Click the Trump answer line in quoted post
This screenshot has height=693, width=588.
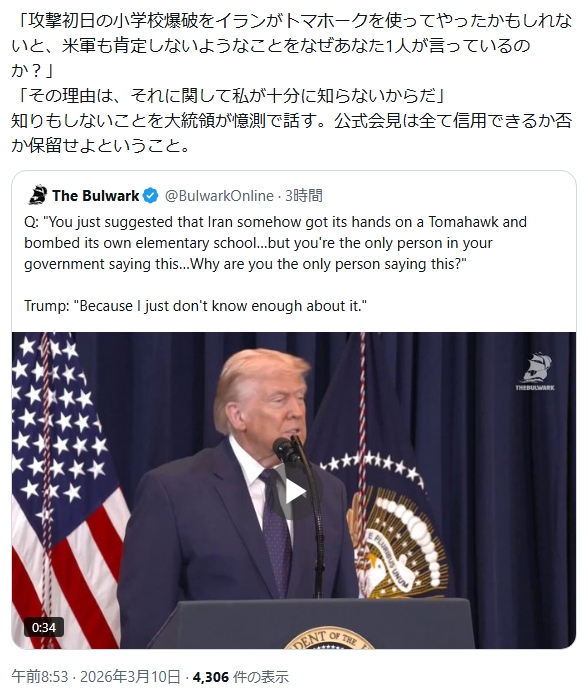click(x=195, y=306)
